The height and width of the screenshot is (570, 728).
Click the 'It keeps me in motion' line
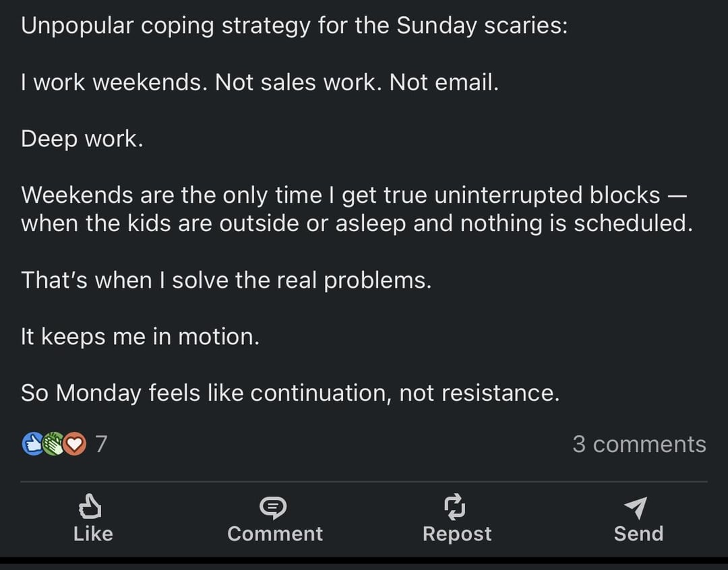pyautogui.click(x=140, y=336)
